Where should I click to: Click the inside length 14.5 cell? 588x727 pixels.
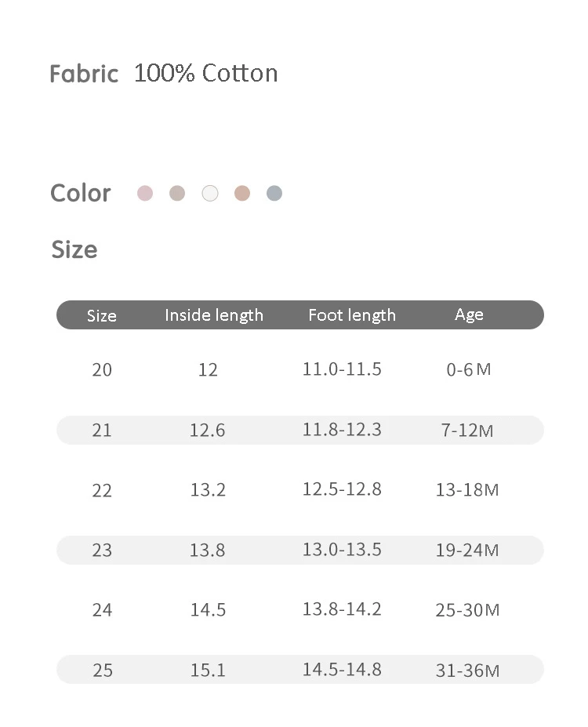(208, 610)
